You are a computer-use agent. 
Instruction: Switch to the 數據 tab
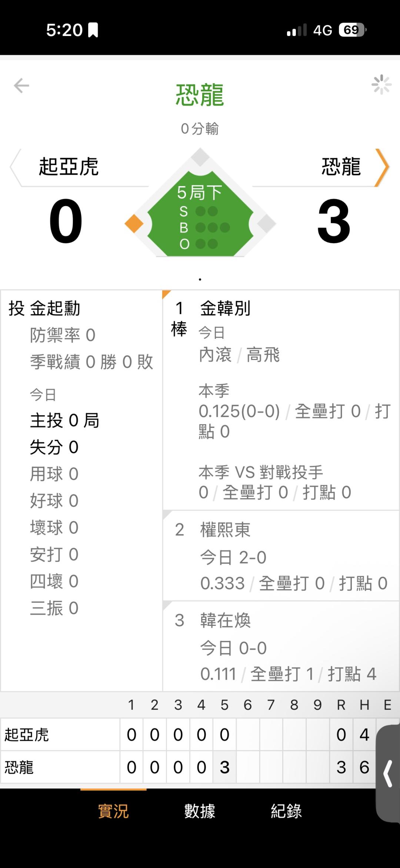[200, 811]
